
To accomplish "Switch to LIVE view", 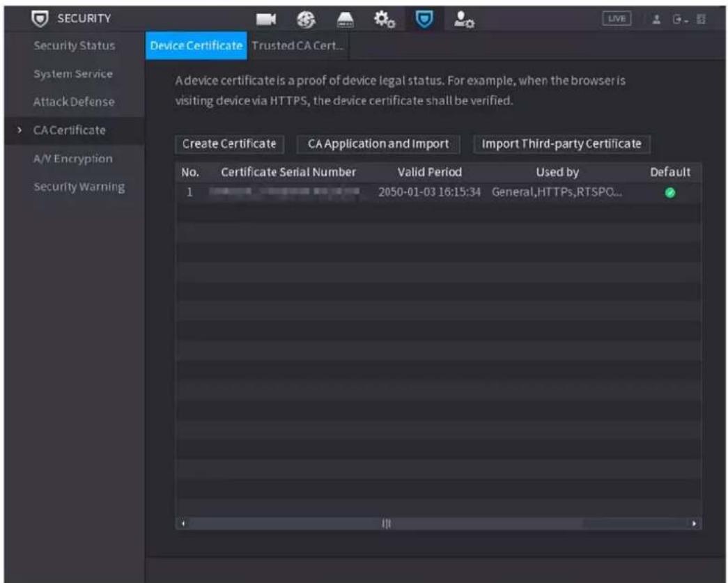I will coord(617,19).
